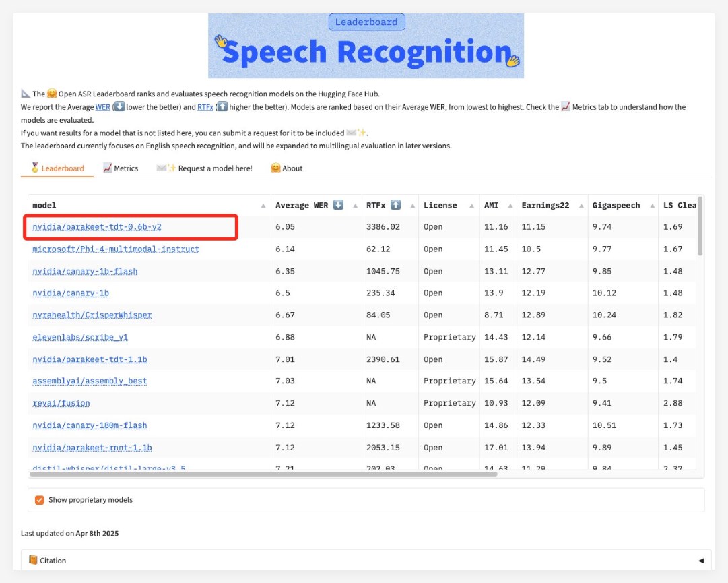The height and width of the screenshot is (583, 728).
Task: Expand the Citation accordion arrow
Action: pyautogui.click(x=701, y=561)
